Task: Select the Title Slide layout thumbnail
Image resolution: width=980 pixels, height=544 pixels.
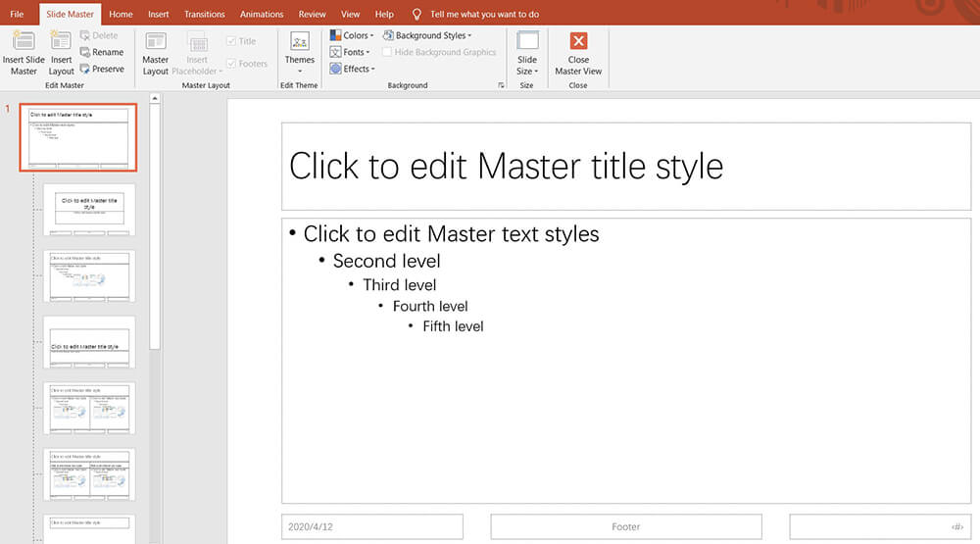Action: [89, 209]
